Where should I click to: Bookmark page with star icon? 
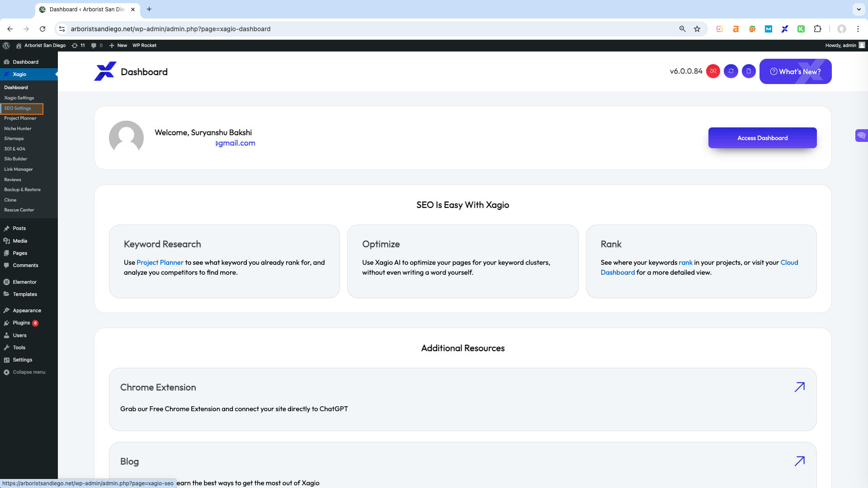click(x=697, y=29)
